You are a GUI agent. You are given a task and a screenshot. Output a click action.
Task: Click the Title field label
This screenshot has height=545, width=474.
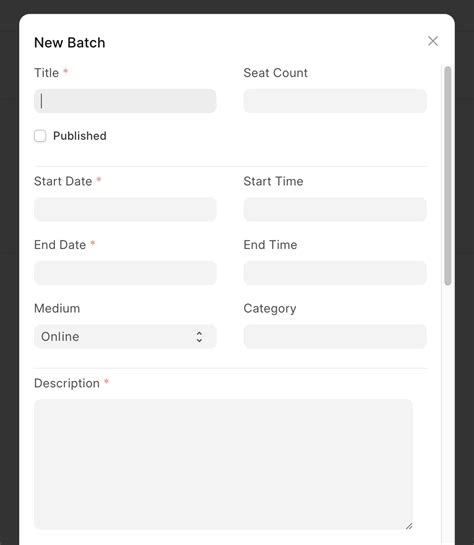[x=47, y=73]
